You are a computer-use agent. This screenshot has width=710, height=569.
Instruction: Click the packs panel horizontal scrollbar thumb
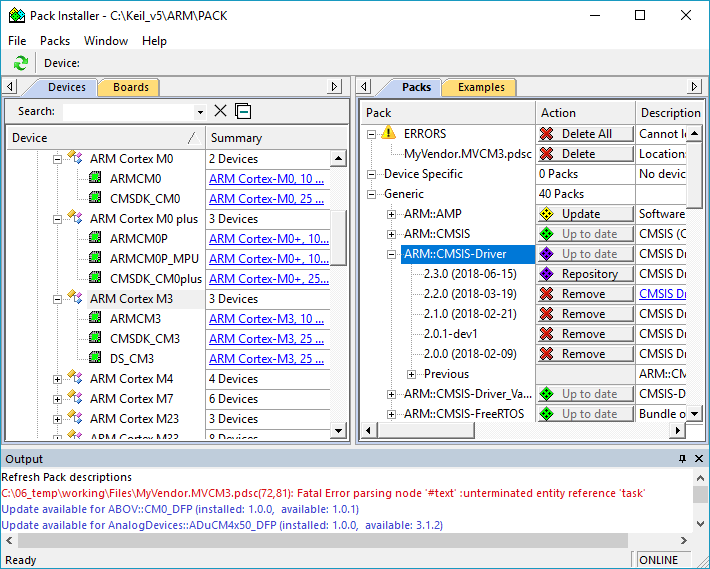[426, 430]
